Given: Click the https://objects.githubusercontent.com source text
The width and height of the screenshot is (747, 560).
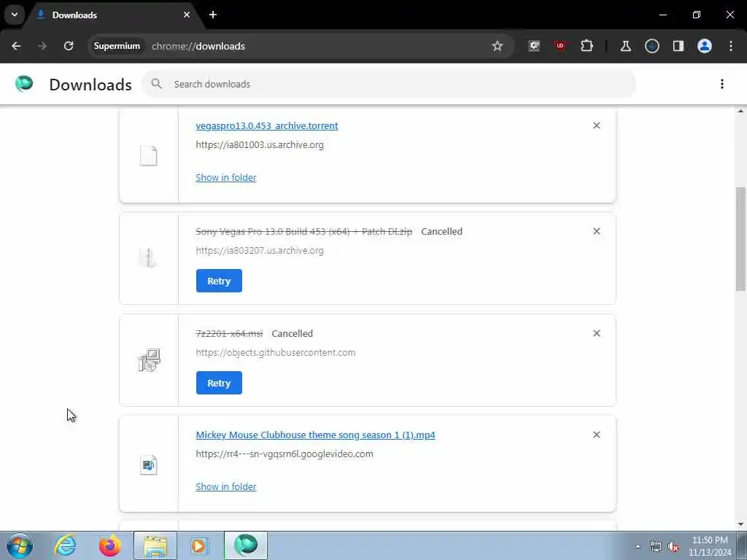Looking at the screenshot, I should coord(275,353).
